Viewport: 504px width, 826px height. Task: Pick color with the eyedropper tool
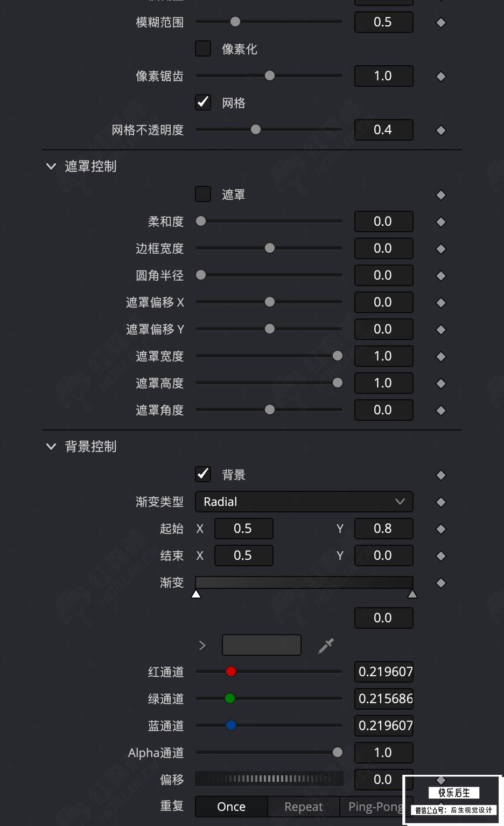coord(326,645)
